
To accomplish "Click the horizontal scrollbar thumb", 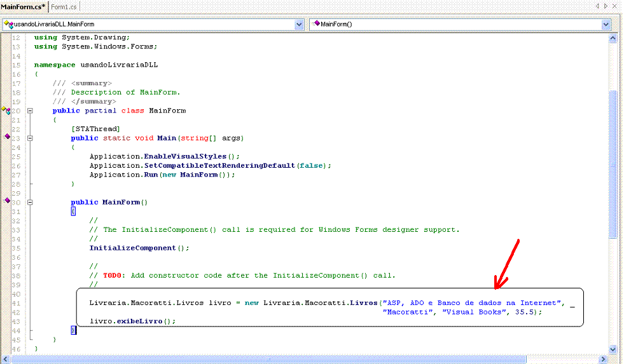I will point(268,359).
